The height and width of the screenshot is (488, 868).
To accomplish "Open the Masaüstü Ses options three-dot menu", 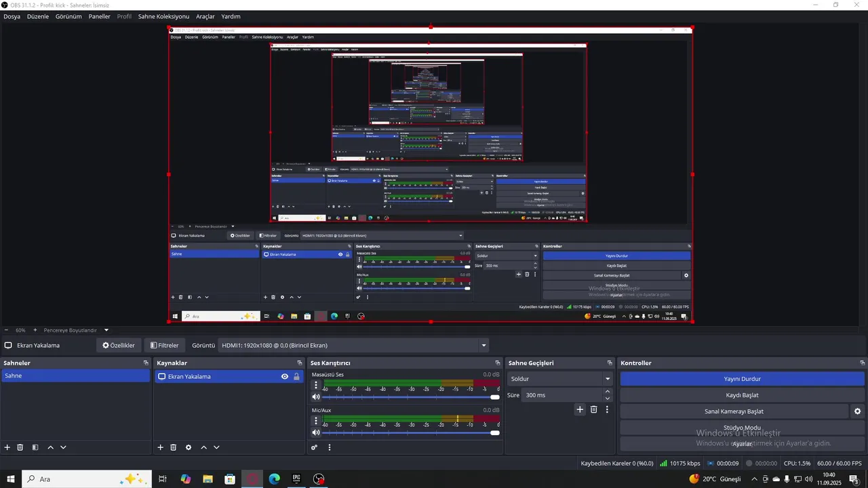I will [x=315, y=385].
